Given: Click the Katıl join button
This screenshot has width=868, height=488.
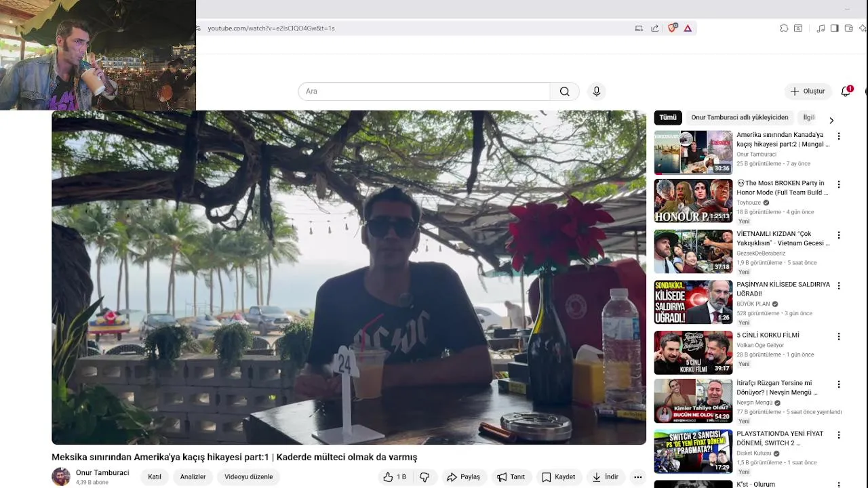Looking at the screenshot, I should [x=155, y=477].
